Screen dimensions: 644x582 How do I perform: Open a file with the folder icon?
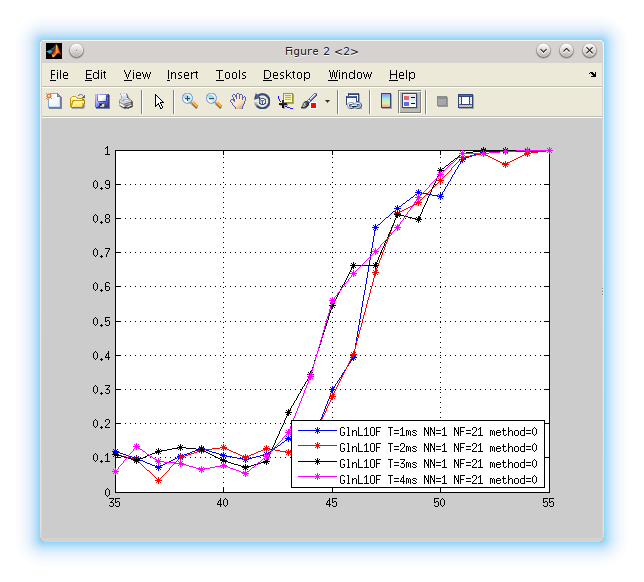(78, 101)
